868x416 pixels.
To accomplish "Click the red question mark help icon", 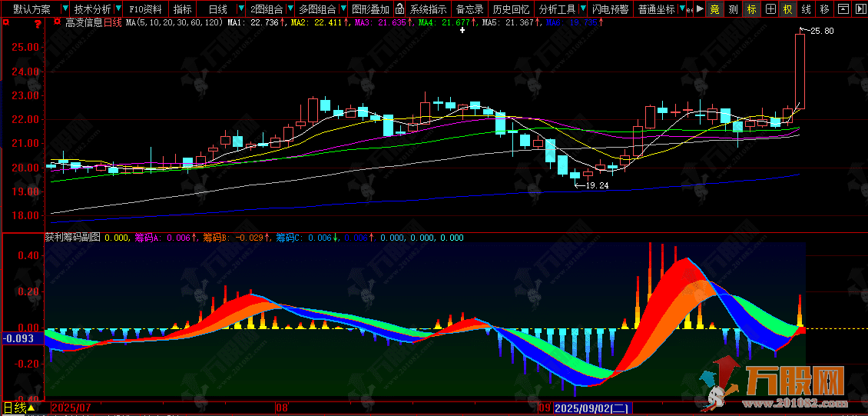I will [x=37, y=23].
